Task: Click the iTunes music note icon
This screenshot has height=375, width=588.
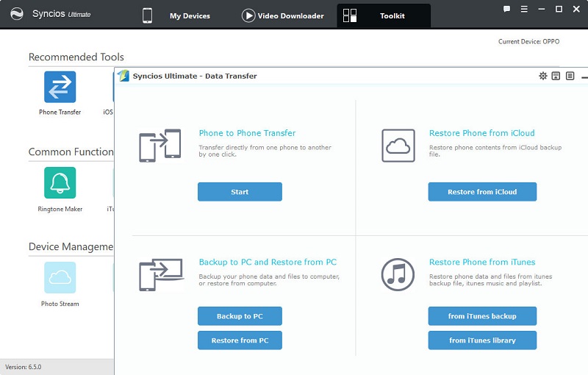Action: point(398,274)
